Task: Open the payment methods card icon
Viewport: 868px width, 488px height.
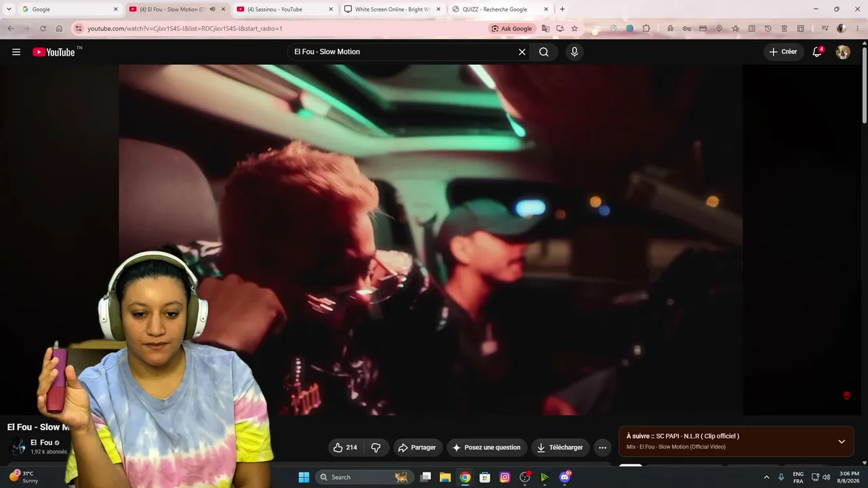Action: click(703, 28)
